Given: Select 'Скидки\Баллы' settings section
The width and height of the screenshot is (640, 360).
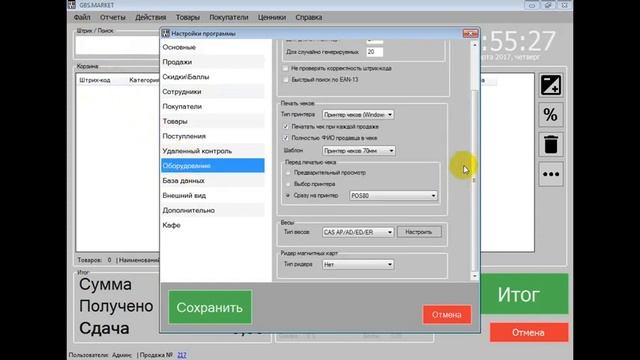Looking at the screenshot, I should 213,77.
